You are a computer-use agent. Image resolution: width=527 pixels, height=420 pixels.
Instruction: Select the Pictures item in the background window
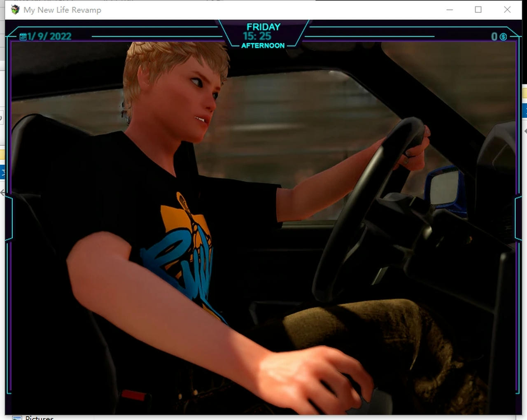[x=40, y=418]
